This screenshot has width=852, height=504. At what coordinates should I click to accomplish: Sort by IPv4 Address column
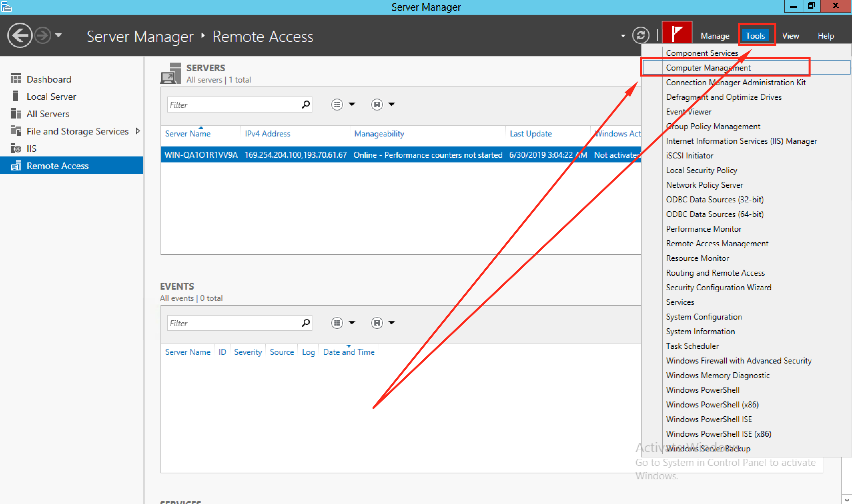(267, 133)
